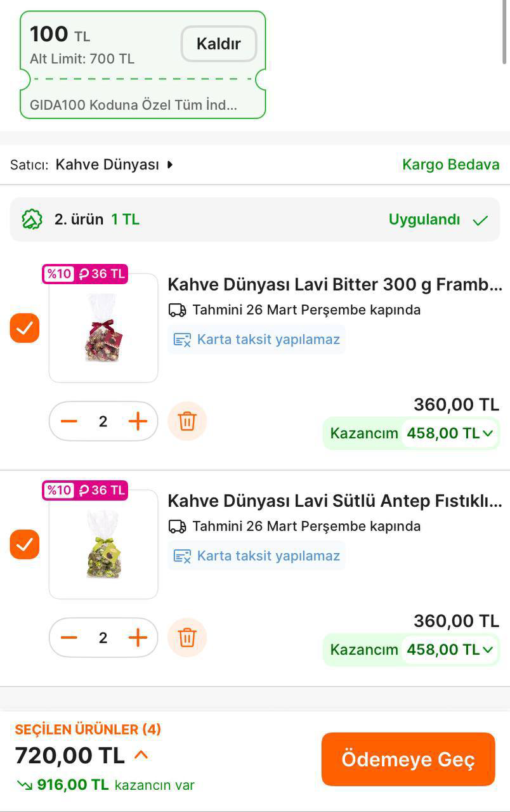The width and height of the screenshot is (510, 812).
Task: Uncheck the Lavi Sütlü Antep Fıstıklı checkbox
Action: click(25, 544)
